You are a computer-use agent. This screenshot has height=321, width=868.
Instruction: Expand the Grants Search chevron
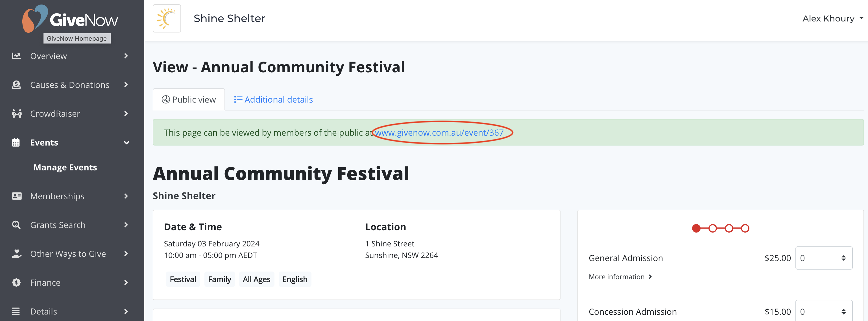point(126,225)
